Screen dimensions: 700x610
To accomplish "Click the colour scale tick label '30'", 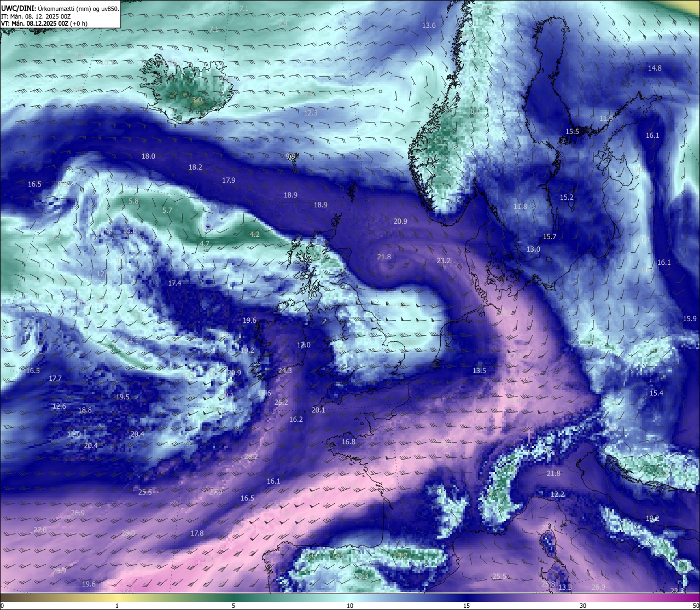I will (583, 606).
